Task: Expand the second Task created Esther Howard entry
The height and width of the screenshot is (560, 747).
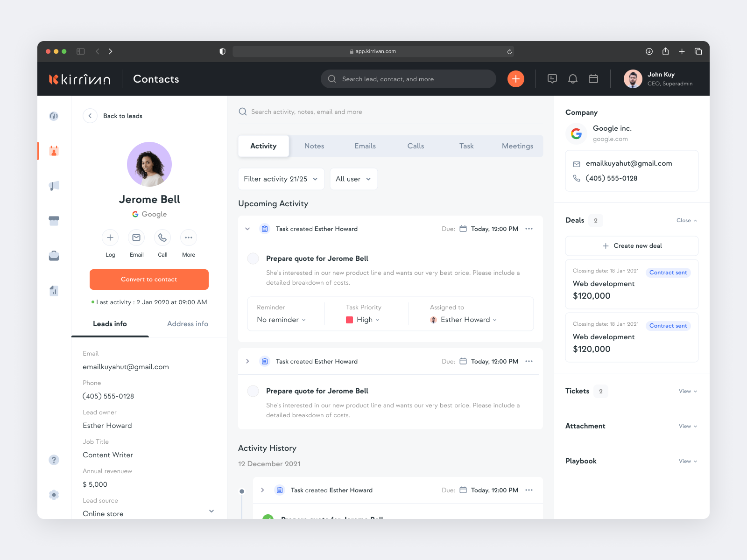Action: coord(247,361)
